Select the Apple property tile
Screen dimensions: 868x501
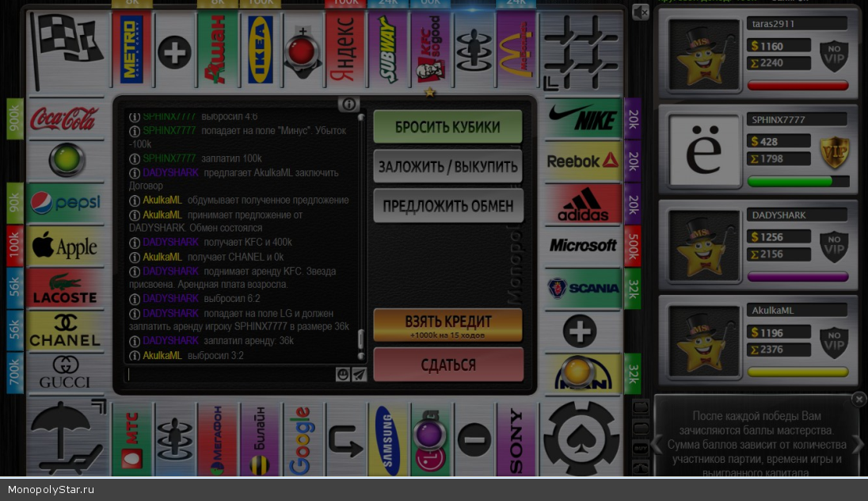(x=65, y=246)
